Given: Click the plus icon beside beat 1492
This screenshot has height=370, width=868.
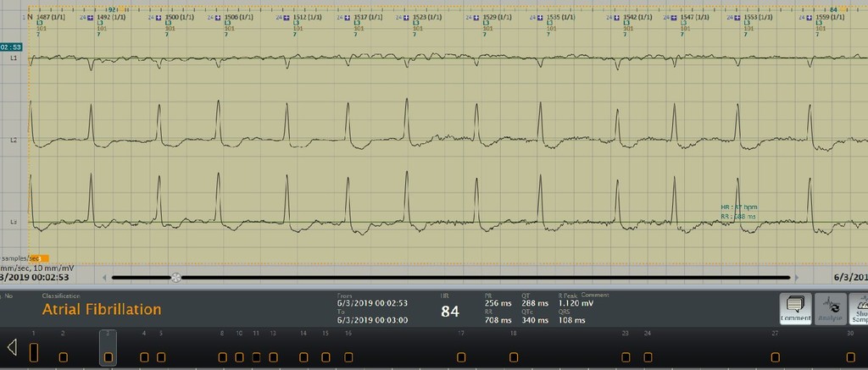Looking at the screenshot, I should tap(90, 18).
